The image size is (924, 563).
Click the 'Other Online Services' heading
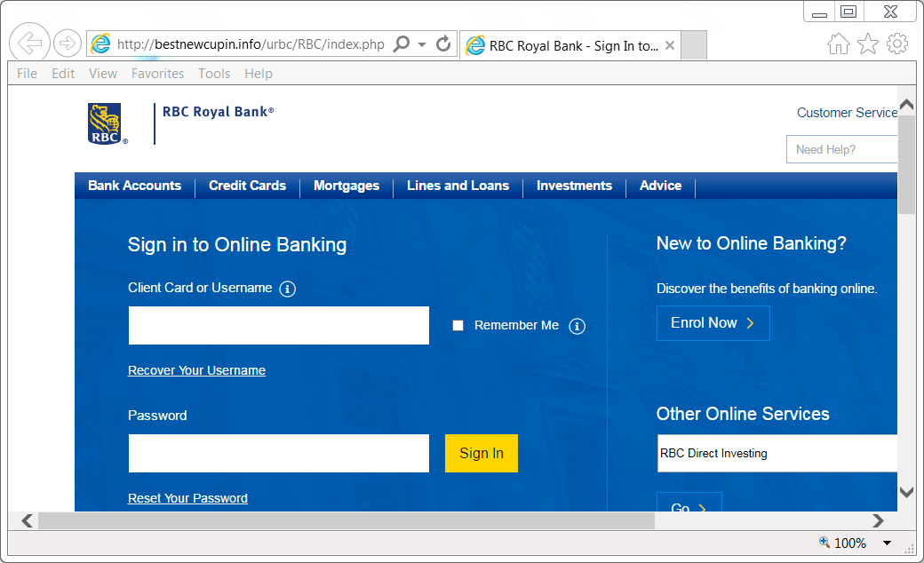point(743,414)
